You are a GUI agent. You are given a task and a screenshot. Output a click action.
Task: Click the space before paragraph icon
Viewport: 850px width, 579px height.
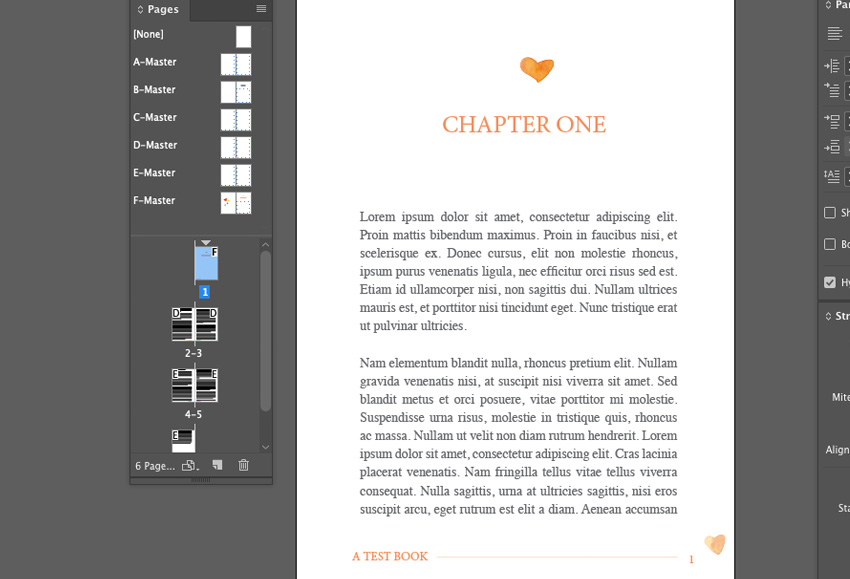pyautogui.click(x=833, y=119)
